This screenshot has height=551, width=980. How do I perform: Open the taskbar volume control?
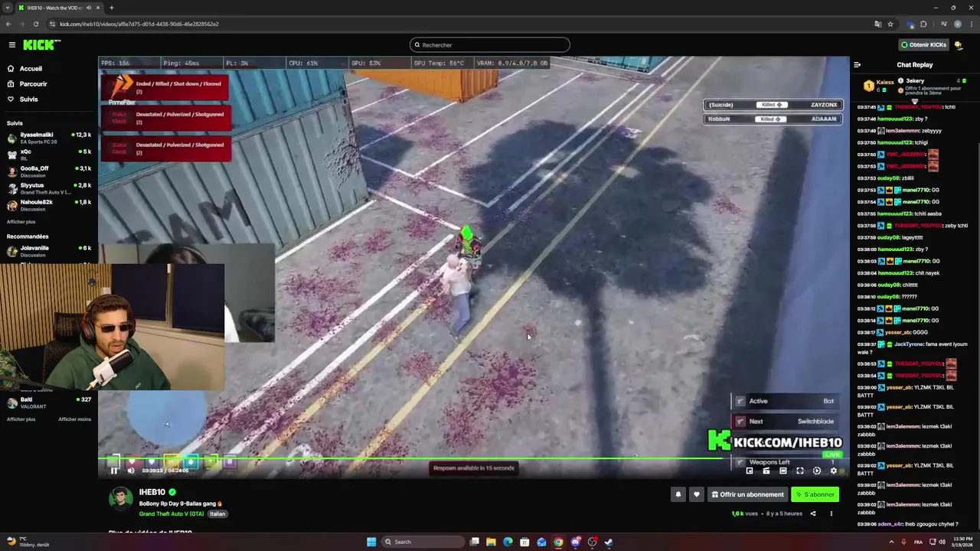click(942, 542)
